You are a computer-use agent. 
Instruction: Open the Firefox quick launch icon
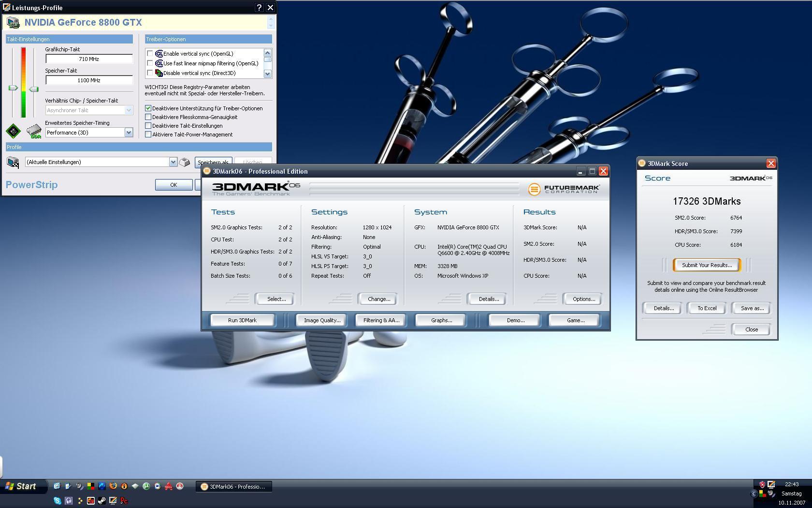click(113, 486)
